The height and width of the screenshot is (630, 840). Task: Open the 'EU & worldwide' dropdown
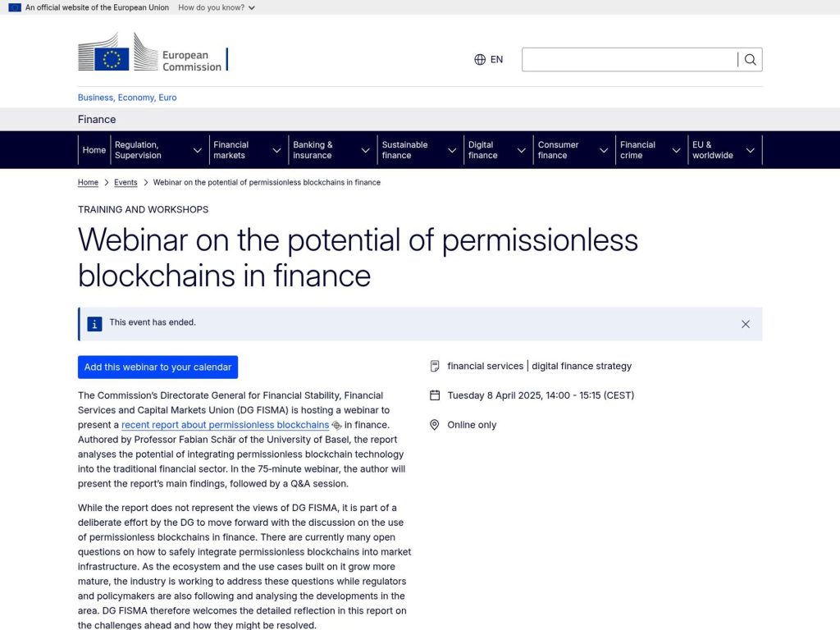(724, 149)
